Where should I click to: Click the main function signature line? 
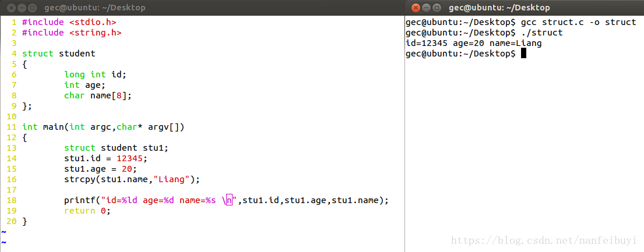[104, 127]
